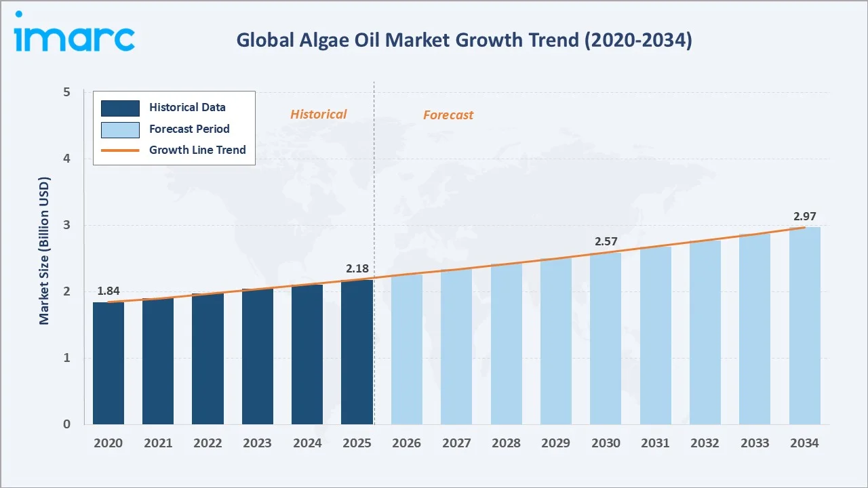Click the x-axis label 2024
Viewport: 868px width, 488px height.
307,443
